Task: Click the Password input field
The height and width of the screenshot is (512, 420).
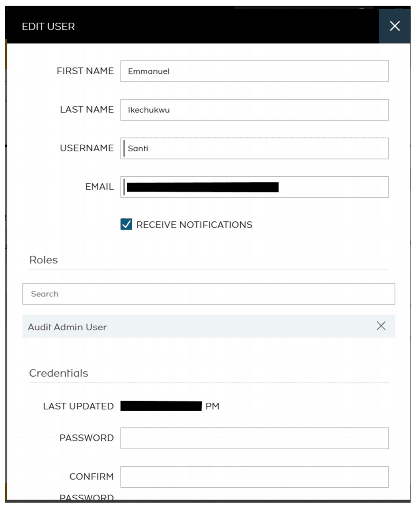Action: coord(254,438)
